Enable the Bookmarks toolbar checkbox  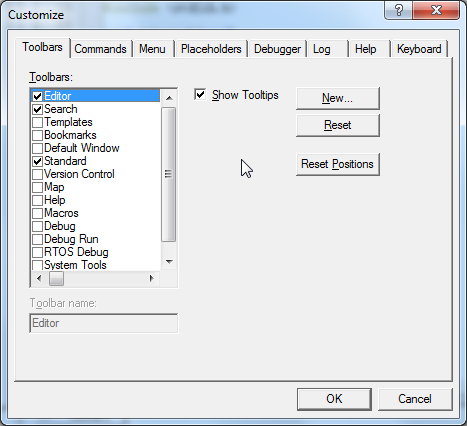[x=37, y=135]
